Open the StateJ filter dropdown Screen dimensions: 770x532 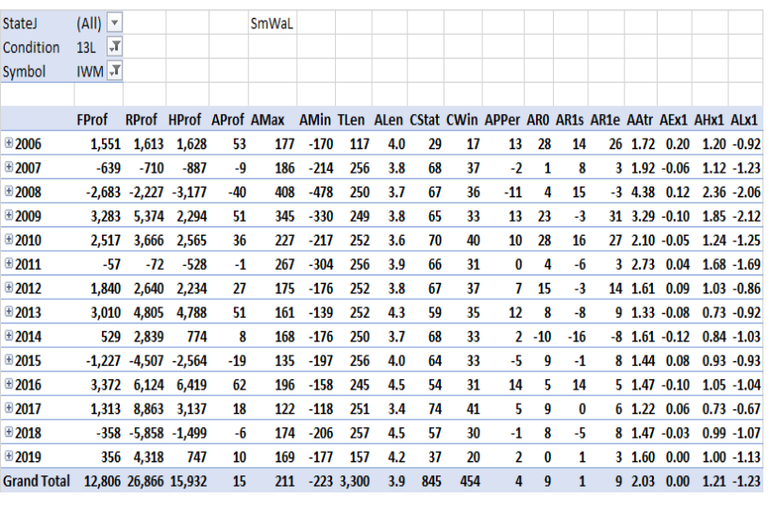point(114,23)
